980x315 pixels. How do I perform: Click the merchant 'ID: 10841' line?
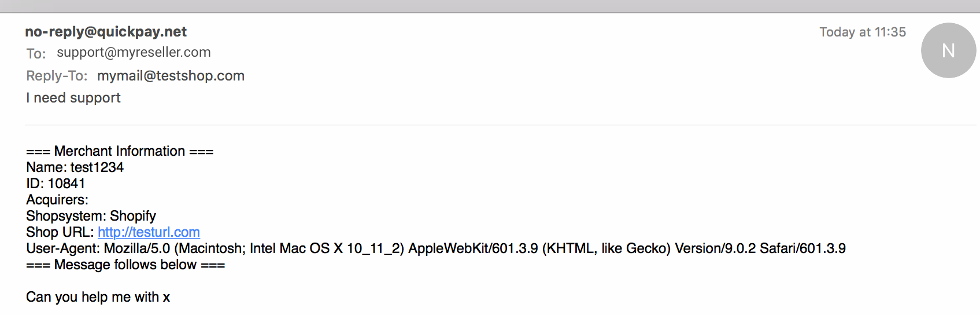(x=56, y=184)
